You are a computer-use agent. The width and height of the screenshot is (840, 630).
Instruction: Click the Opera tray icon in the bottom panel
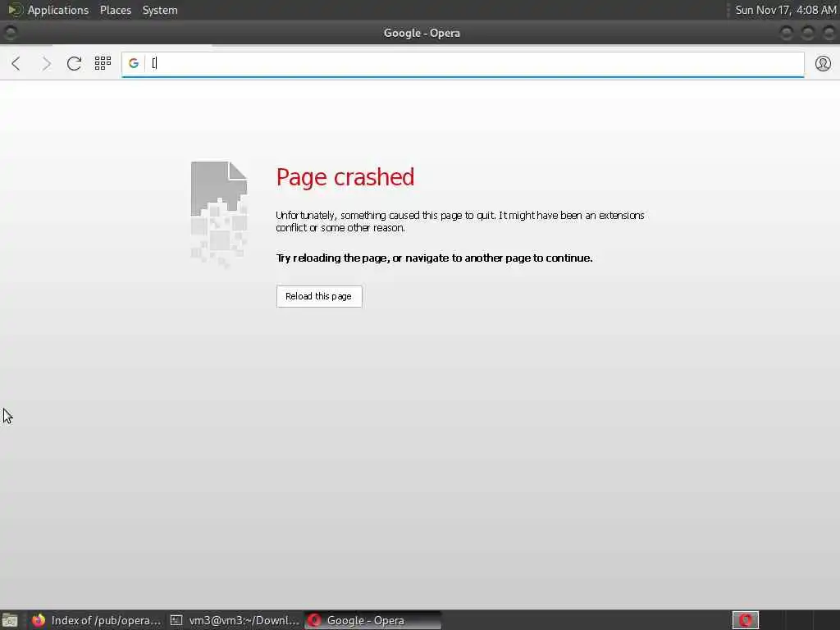(x=745, y=620)
